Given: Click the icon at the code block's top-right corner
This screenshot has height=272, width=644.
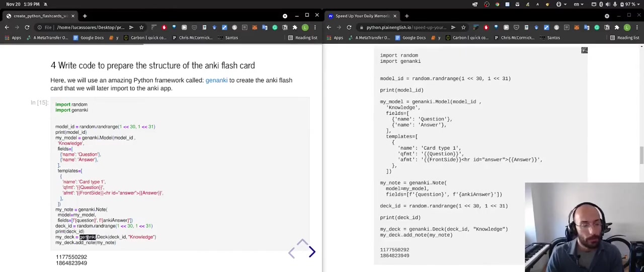Looking at the screenshot, I should [584, 50].
